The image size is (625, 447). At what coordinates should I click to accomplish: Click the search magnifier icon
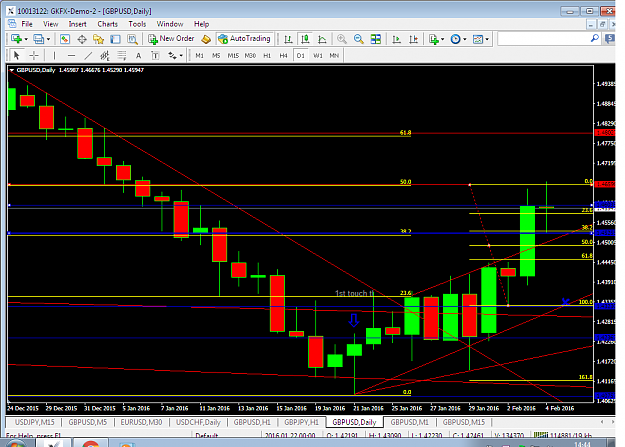[x=595, y=39]
